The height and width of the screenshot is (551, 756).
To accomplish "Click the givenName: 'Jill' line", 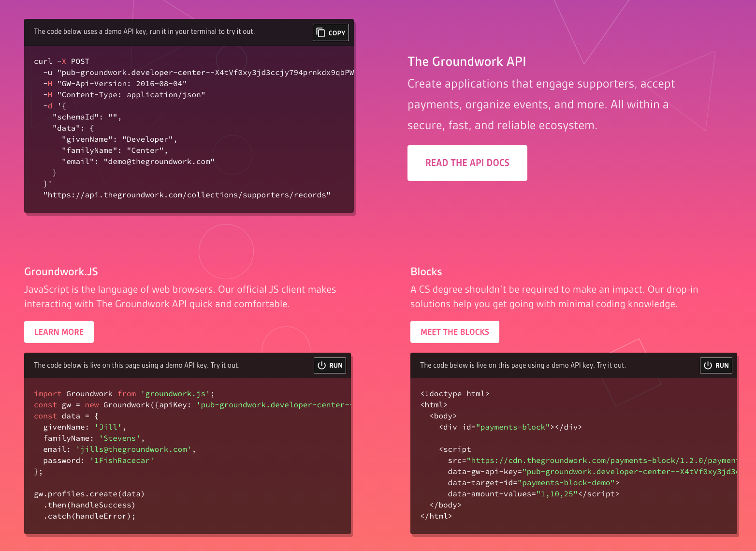I will [85, 427].
